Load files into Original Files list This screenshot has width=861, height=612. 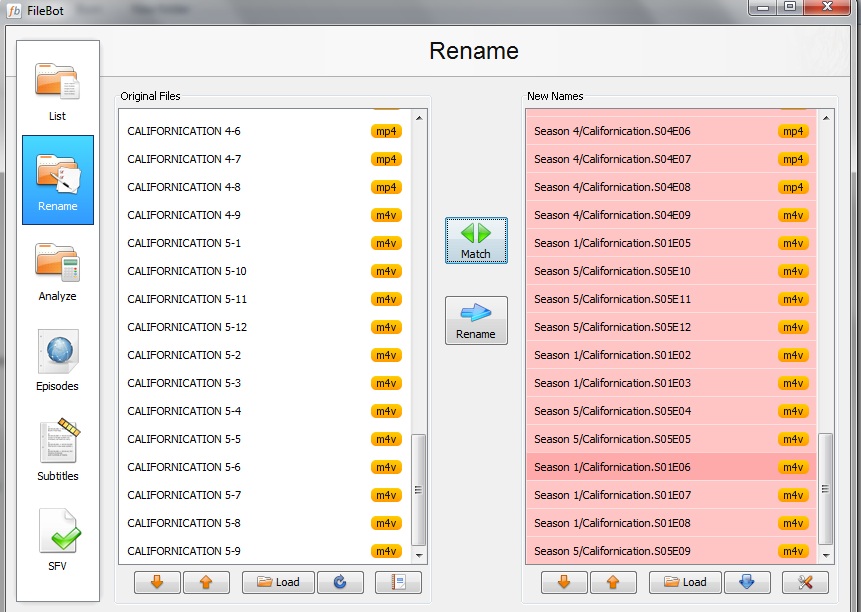point(278,582)
